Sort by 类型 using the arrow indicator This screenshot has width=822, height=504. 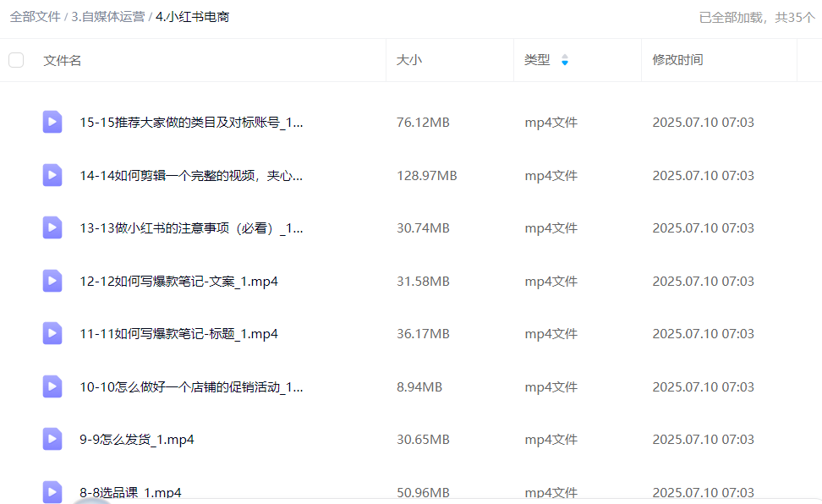565,60
